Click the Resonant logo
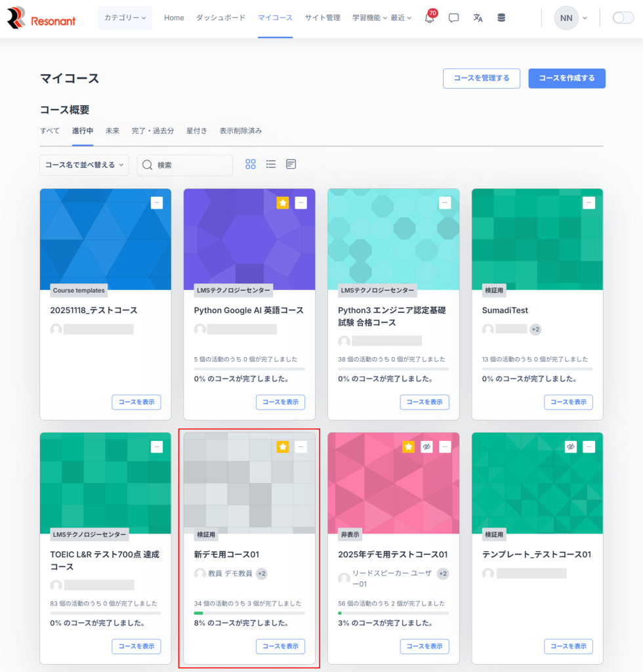This screenshot has width=643, height=672. click(41, 19)
